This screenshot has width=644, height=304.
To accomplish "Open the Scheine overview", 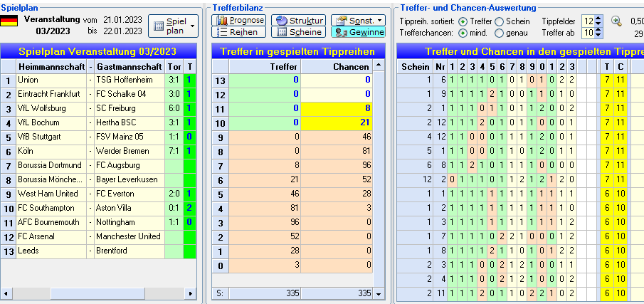I will click(298, 32).
